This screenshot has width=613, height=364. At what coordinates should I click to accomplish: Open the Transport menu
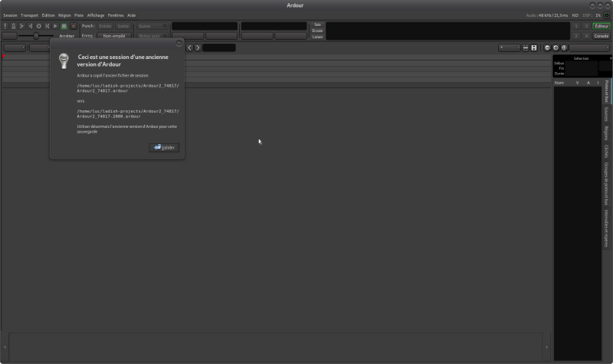29,15
